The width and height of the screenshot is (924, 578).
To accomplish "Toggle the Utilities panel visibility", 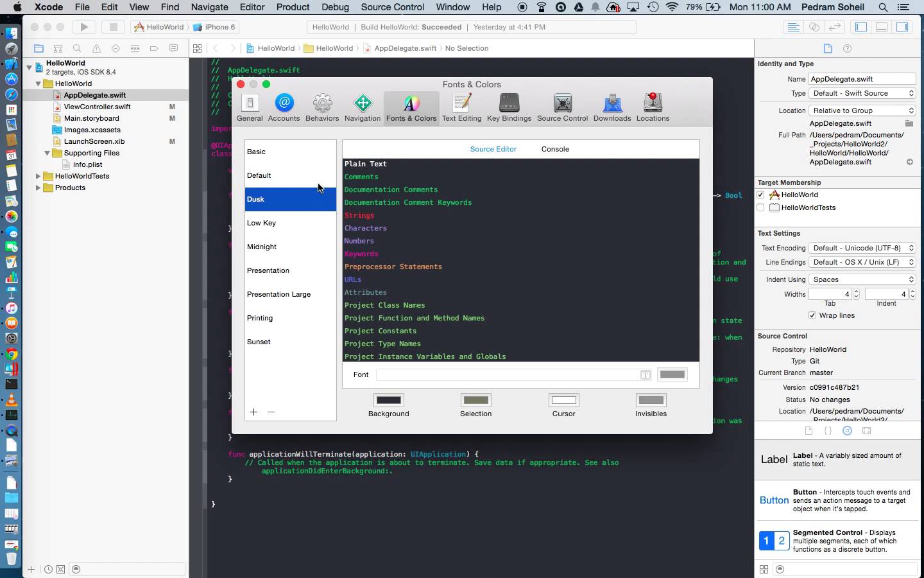I will (902, 27).
